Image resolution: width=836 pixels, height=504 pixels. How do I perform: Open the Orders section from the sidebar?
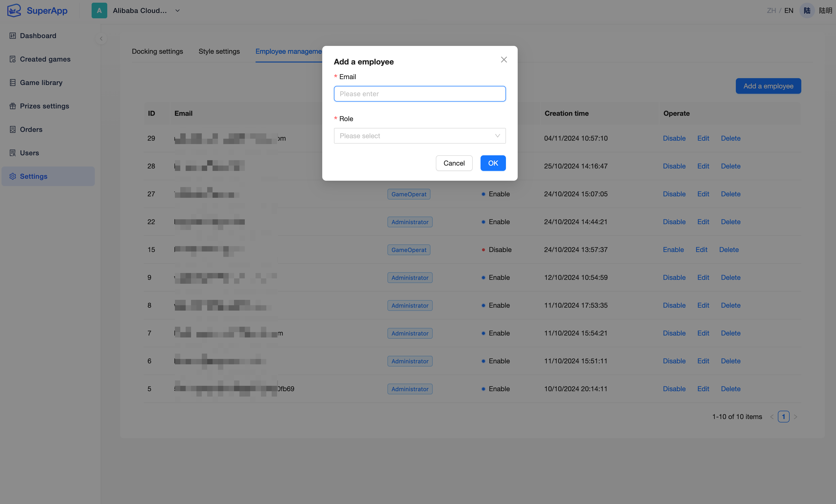(x=31, y=129)
